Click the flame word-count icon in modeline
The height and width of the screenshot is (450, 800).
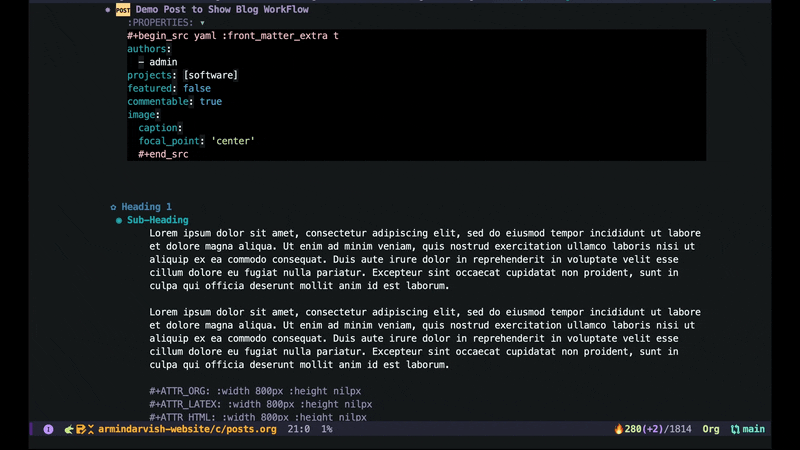[618, 429]
